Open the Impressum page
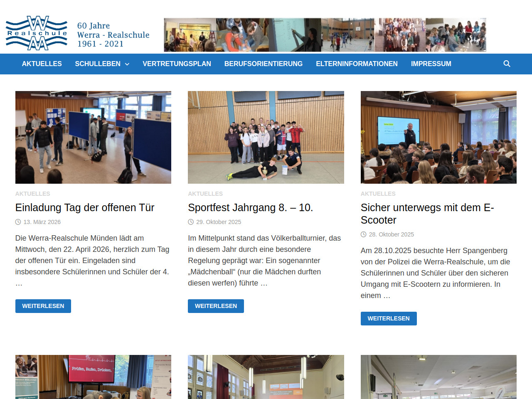The width and height of the screenshot is (532, 399). pyautogui.click(x=431, y=64)
